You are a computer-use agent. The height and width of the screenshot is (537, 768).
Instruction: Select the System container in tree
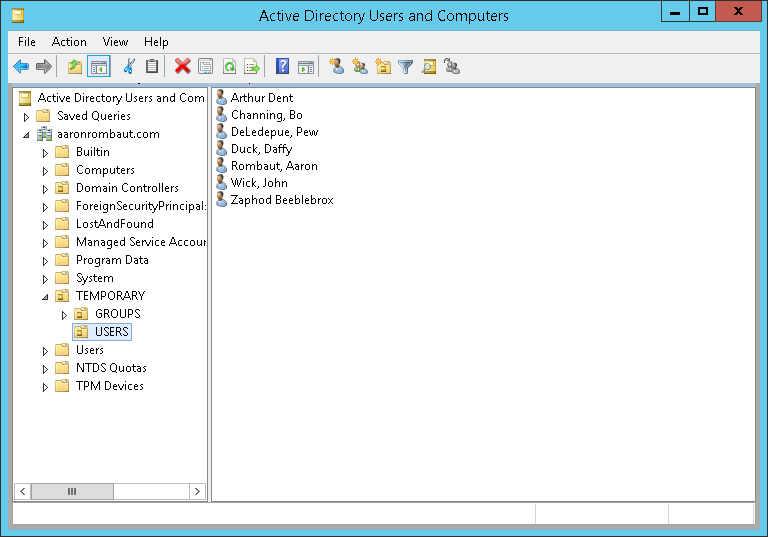[95, 278]
